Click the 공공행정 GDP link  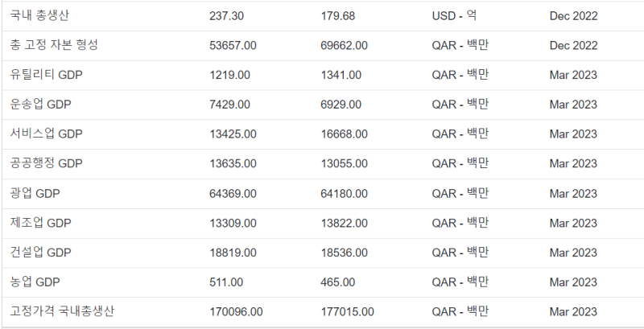[47, 164]
